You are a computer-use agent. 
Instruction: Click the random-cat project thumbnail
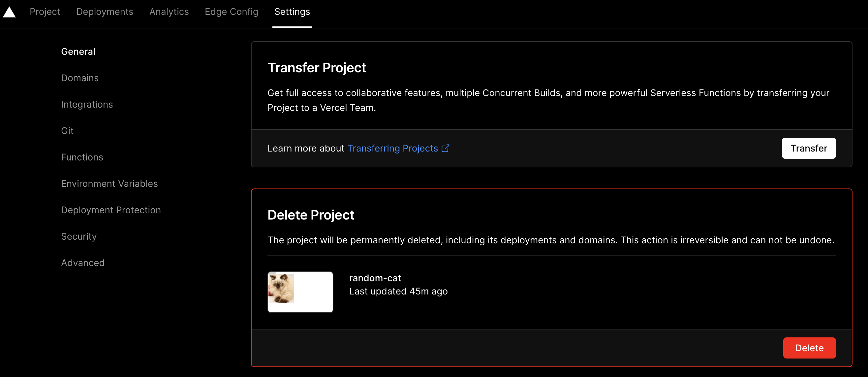(300, 292)
